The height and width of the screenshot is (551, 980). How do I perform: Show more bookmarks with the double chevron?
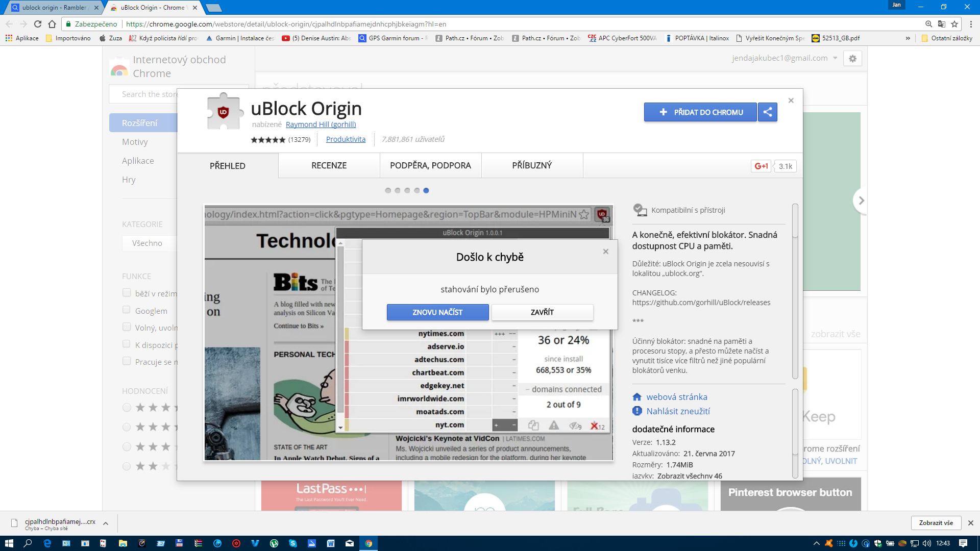coord(908,38)
